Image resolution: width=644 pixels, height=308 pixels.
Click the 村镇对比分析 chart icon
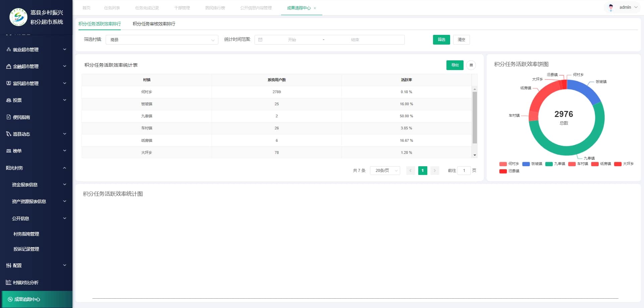coord(9,282)
